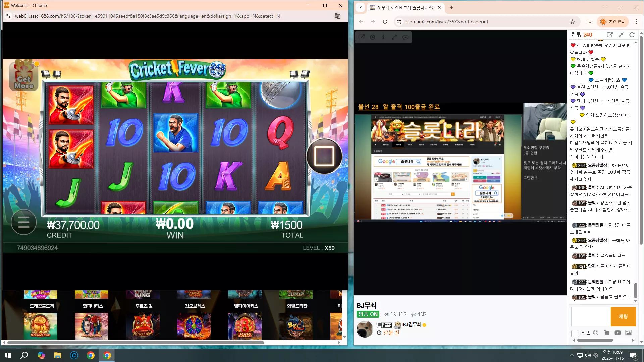Open the Get More gift box

24,75
